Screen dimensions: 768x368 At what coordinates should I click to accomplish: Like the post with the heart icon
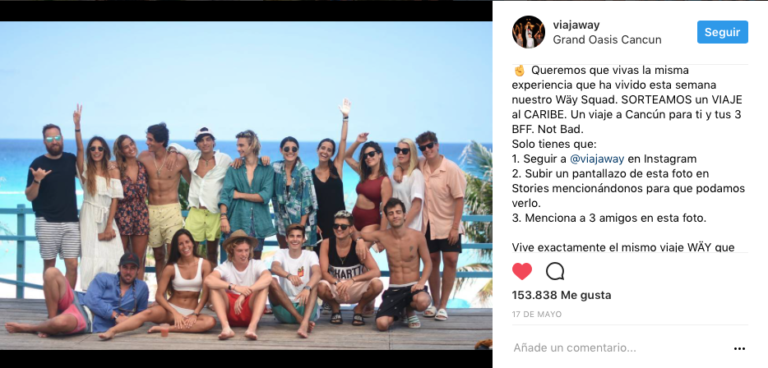tap(522, 271)
